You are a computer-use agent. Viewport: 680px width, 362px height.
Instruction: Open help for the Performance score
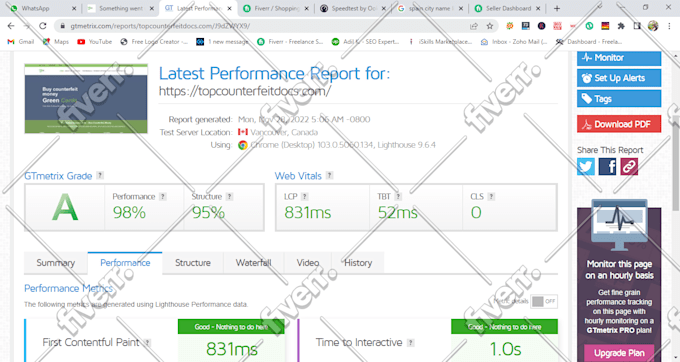tap(163, 196)
